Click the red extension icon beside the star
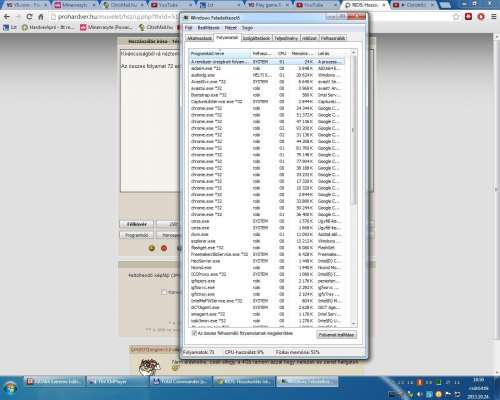The image size is (500, 400). click(468, 17)
